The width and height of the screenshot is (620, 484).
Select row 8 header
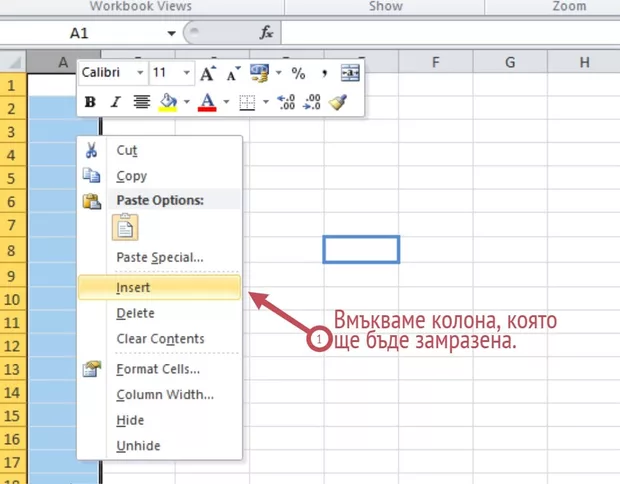coord(13,250)
